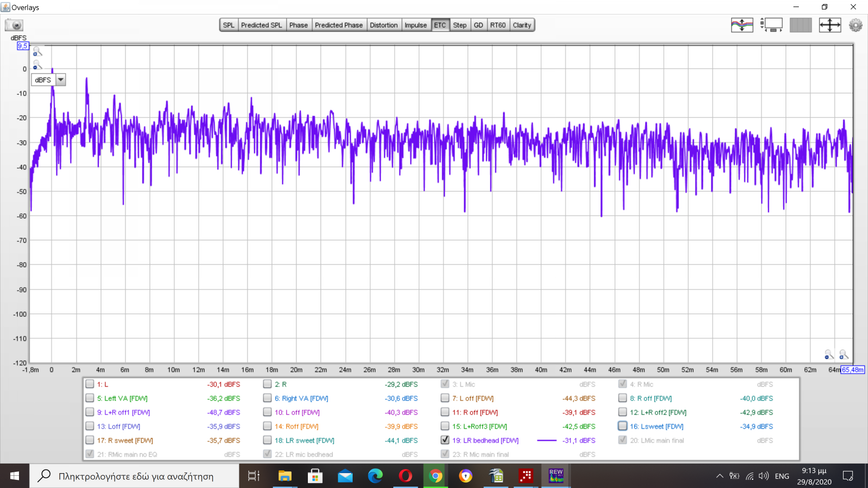Switch to Google Chrome on the taskbar
Viewport: 868px width, 488px height.
coord(436,476)
